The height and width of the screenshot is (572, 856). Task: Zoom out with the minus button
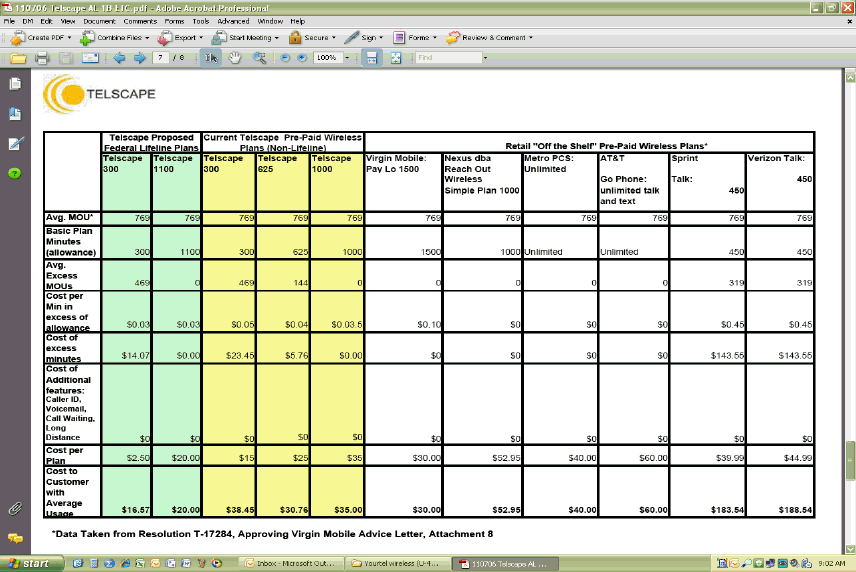284,58
